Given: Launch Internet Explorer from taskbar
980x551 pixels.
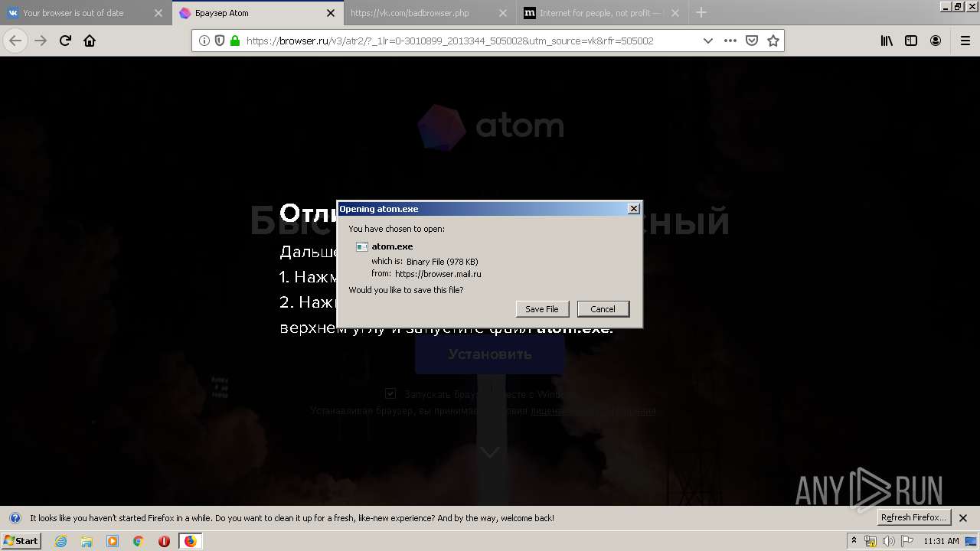Looking at the screenshot, I should click(x=61, y=541).
